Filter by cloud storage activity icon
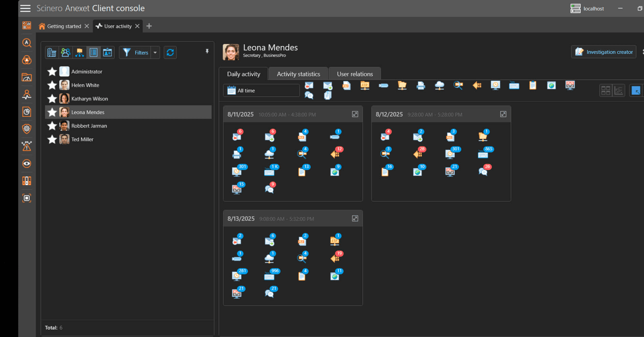 click(440, 85)
